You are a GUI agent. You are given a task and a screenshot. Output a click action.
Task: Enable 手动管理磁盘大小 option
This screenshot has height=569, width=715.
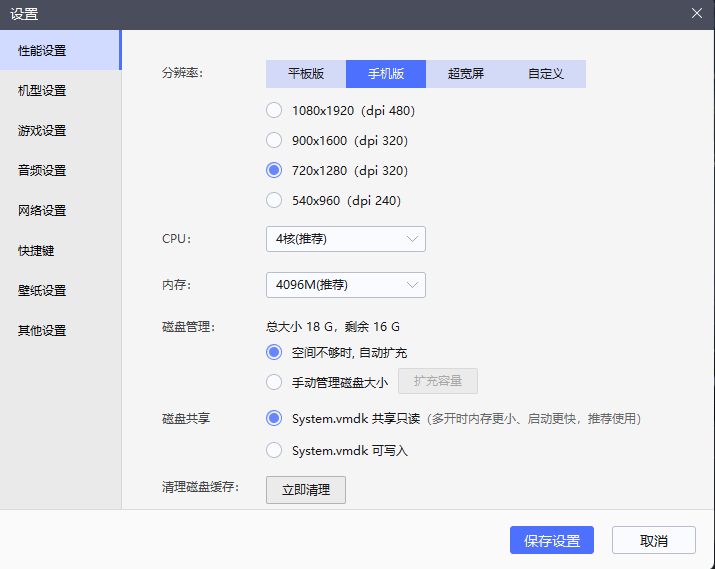click(274, 381)
